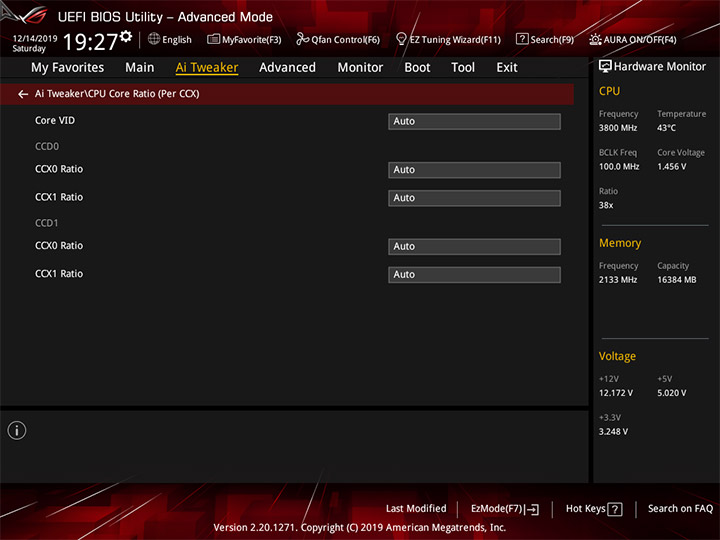This screenshot has width=720, height=540.
Task: Click the Memory heading in Hardware Monitor
Action: 620,243
